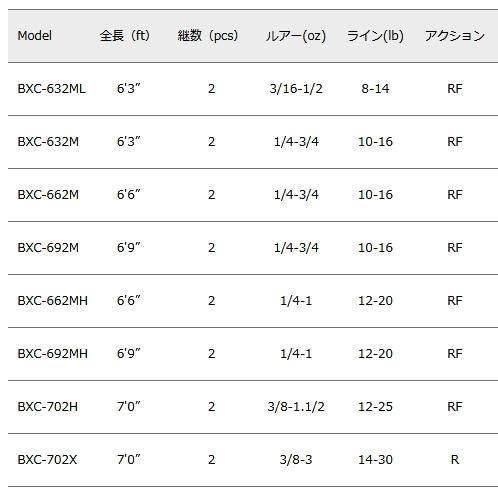Select the 全長 (ft) column header
This screenshot has width=498, height=493.
(125, 35)
